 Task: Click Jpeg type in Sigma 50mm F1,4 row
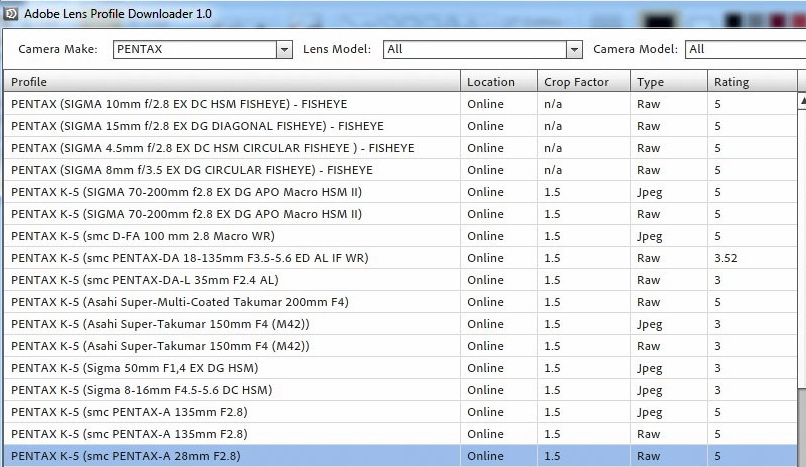[649, 369]
